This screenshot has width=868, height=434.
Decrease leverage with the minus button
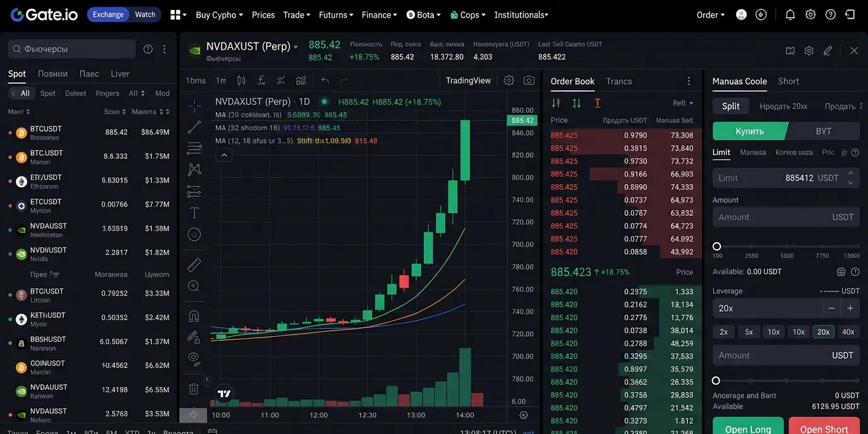[x=831, y=308]
